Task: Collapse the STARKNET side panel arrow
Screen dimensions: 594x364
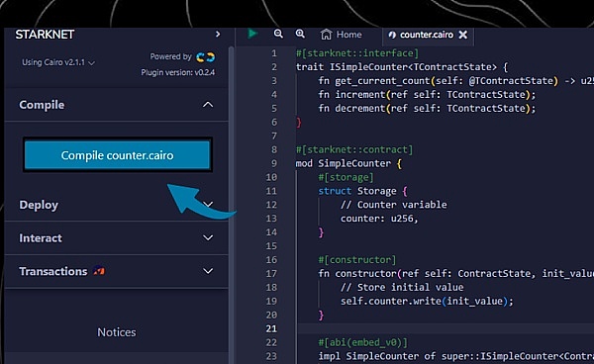Action: pyautogui.click(x=218, y=34)
